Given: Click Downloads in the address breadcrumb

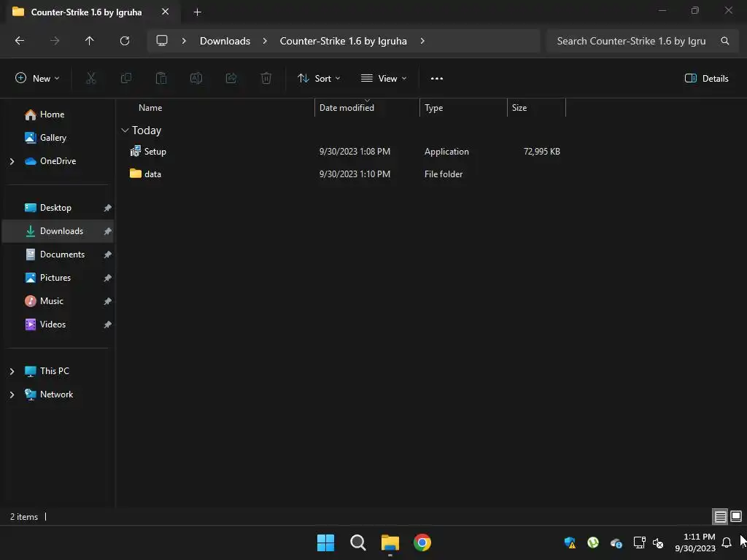Looking at the screenshot, I should tap(225, 41).
